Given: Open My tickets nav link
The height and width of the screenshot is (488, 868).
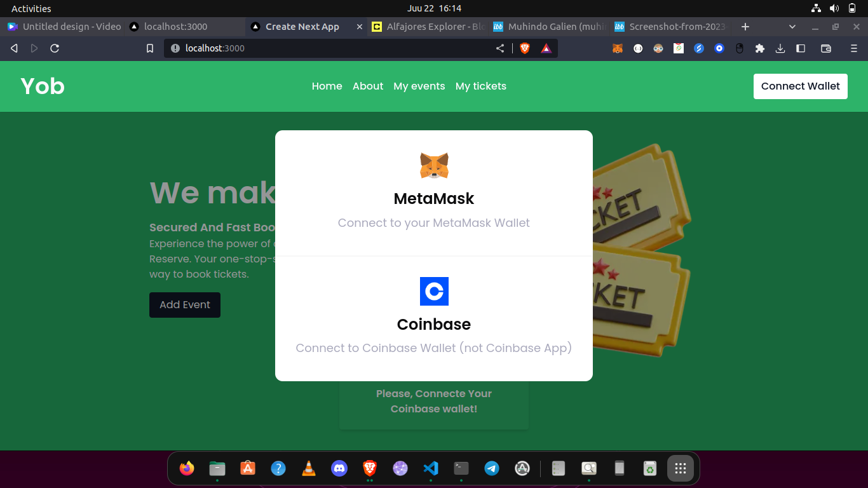Looking at the screenshot, I should pyautogui.click(x=481, y=86).
